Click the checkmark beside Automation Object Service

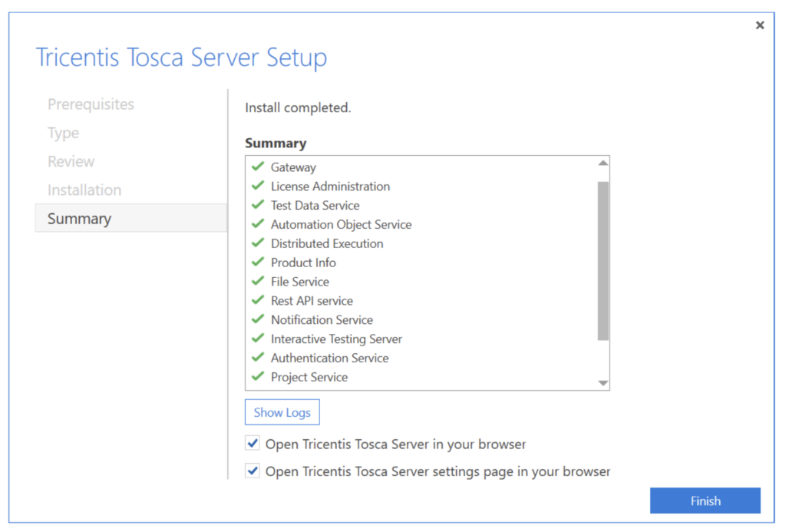(258, 223)
